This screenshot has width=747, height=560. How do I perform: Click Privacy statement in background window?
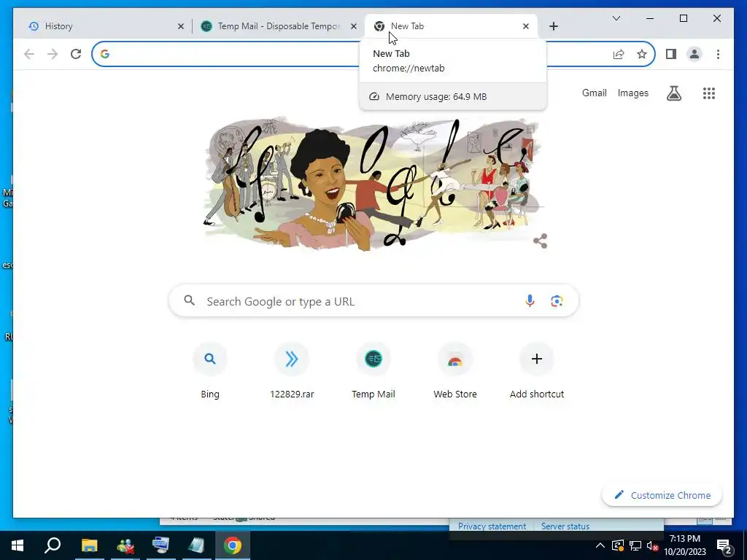point(492,526)
